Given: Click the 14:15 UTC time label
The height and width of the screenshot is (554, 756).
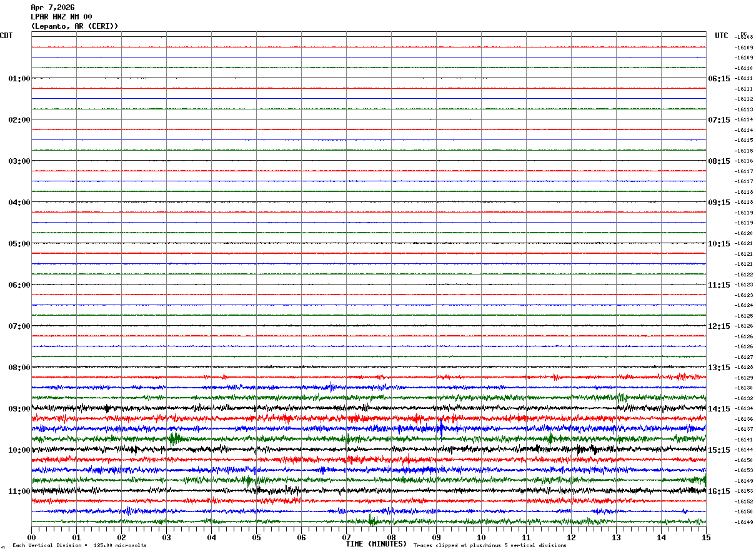Looking at the screenshot, I should (719, 409).
